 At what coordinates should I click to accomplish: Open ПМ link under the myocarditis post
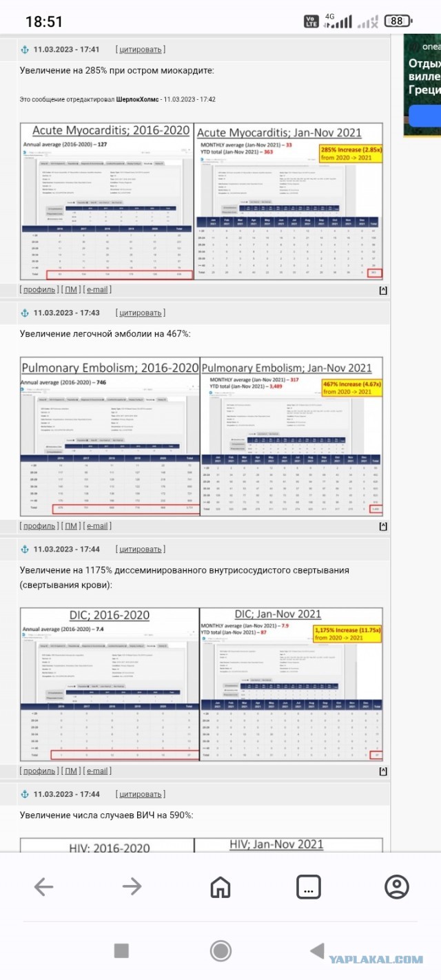tap(71, 290)
